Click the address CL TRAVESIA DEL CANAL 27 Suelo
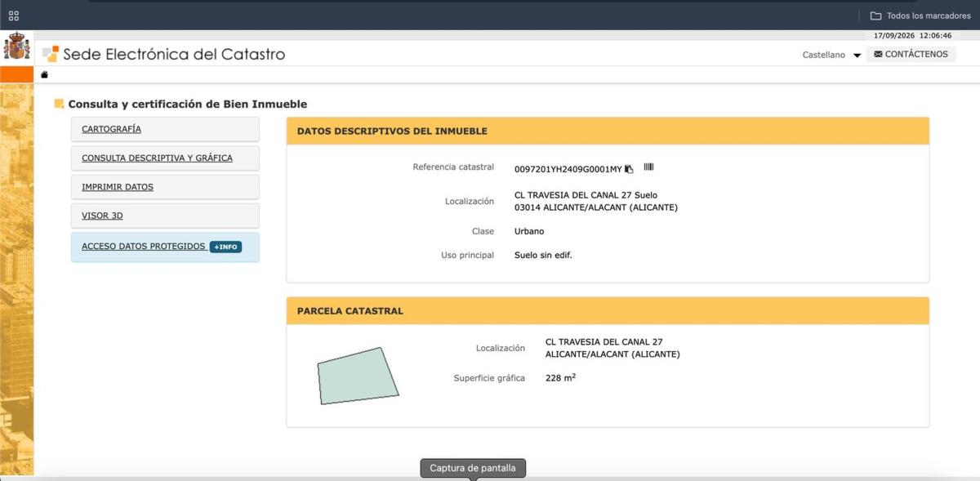 pos(586,195)
